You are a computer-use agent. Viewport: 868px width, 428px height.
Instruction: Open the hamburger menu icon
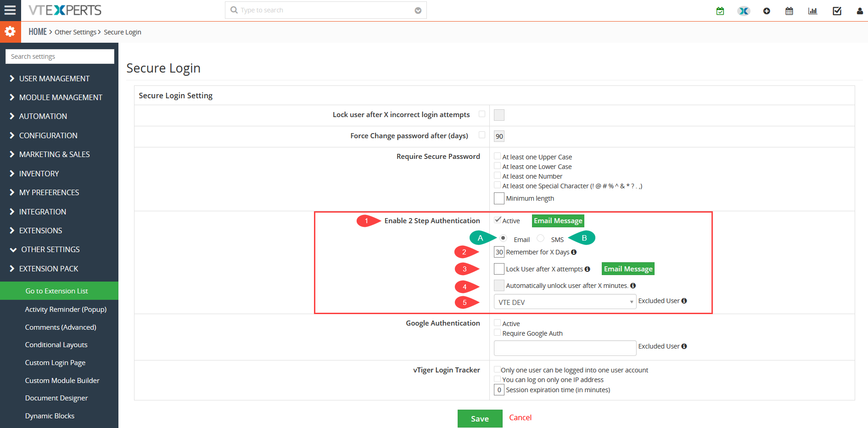[x=10, y=10]
